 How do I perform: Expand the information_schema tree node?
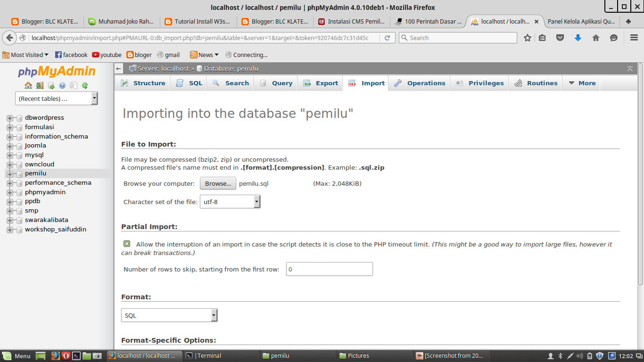[x=9, y=137]
